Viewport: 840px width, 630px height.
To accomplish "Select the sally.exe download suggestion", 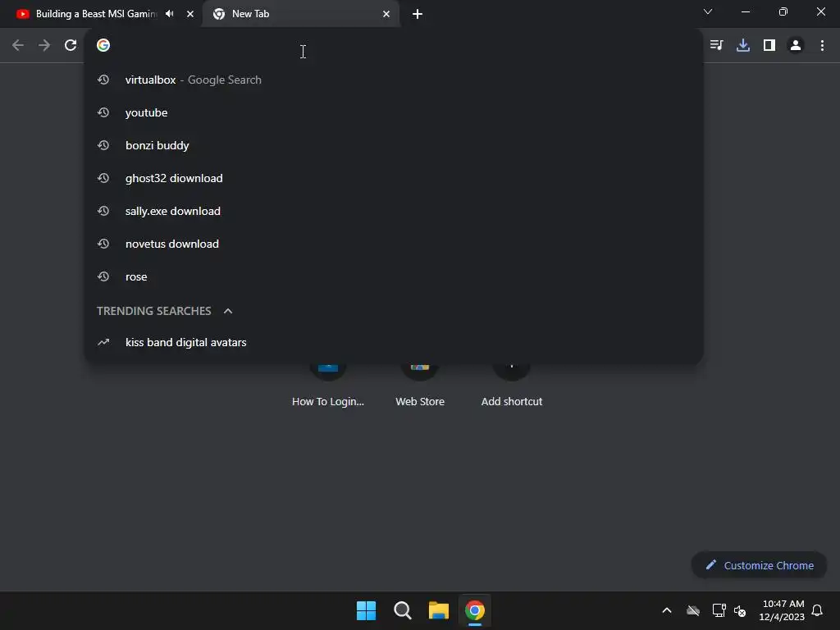I will (x=394, y=211).
